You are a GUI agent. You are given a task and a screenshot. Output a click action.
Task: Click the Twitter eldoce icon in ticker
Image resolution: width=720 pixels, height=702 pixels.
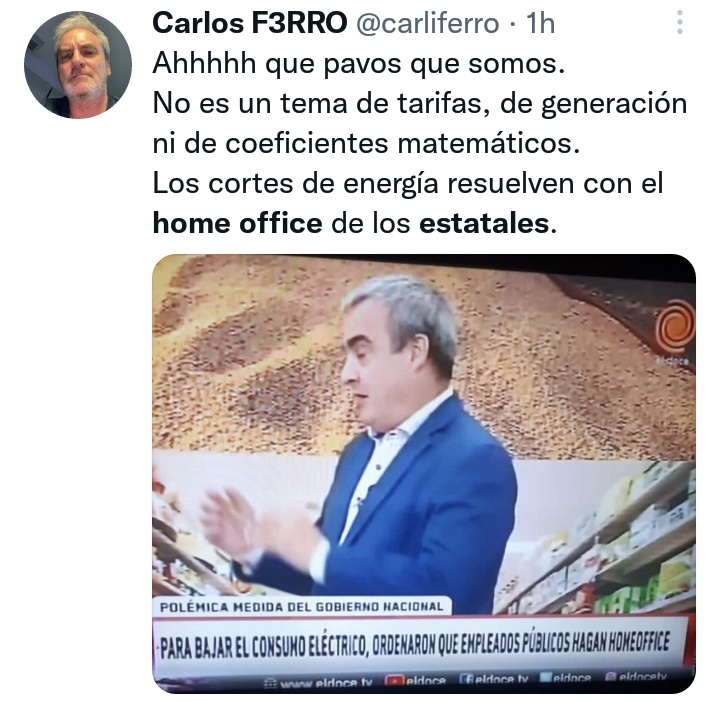pyautogui.click(x=545, y=677)
